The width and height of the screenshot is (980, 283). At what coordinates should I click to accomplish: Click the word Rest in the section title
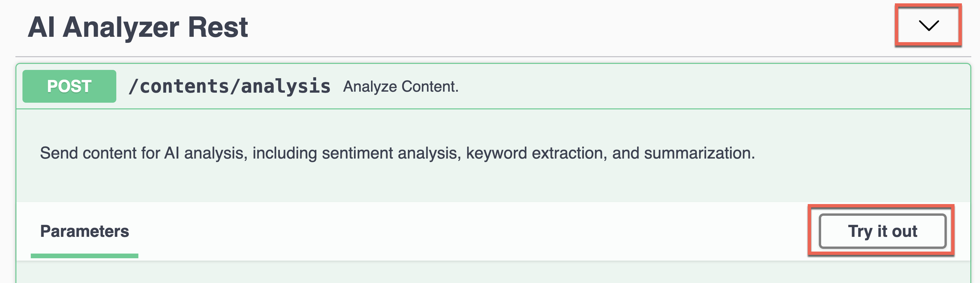click(x=218, y=27)
